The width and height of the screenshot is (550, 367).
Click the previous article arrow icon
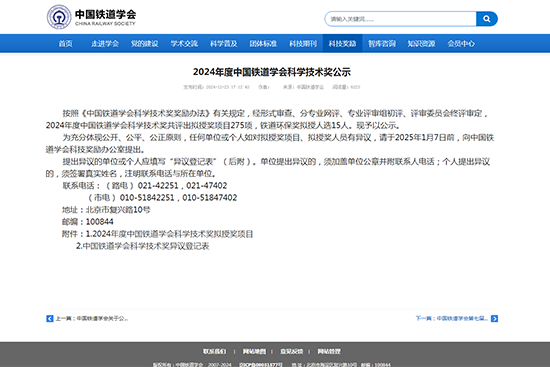coord(50,319)
